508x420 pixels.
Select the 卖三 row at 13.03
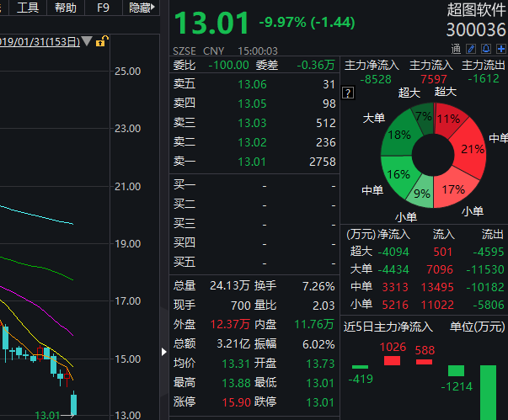pos(254,123)
